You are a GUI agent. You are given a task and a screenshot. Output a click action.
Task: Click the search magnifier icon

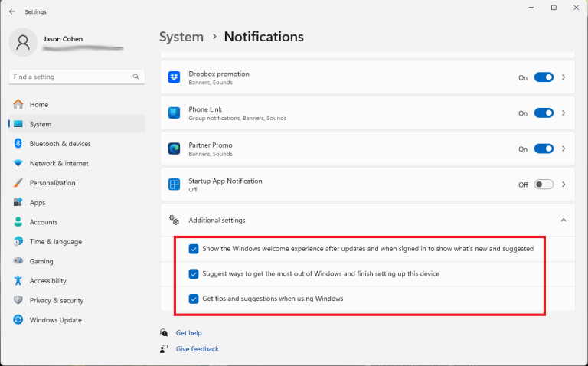pos(136,77)
